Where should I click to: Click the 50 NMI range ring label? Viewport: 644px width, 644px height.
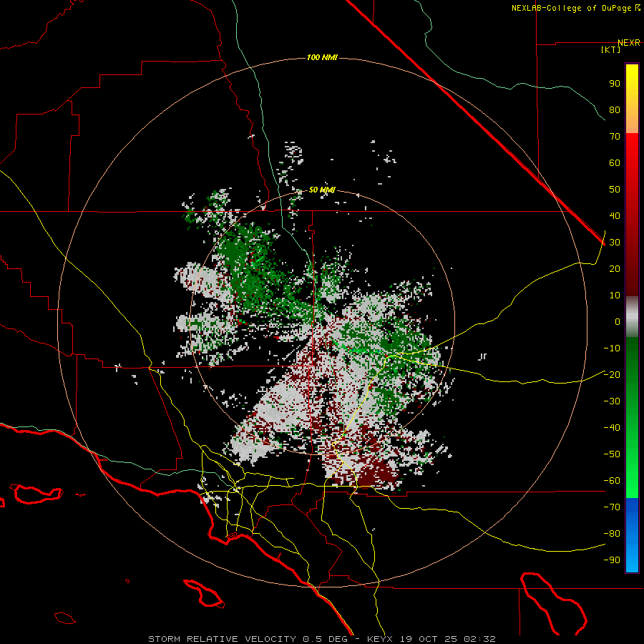(x=322, y=190)
